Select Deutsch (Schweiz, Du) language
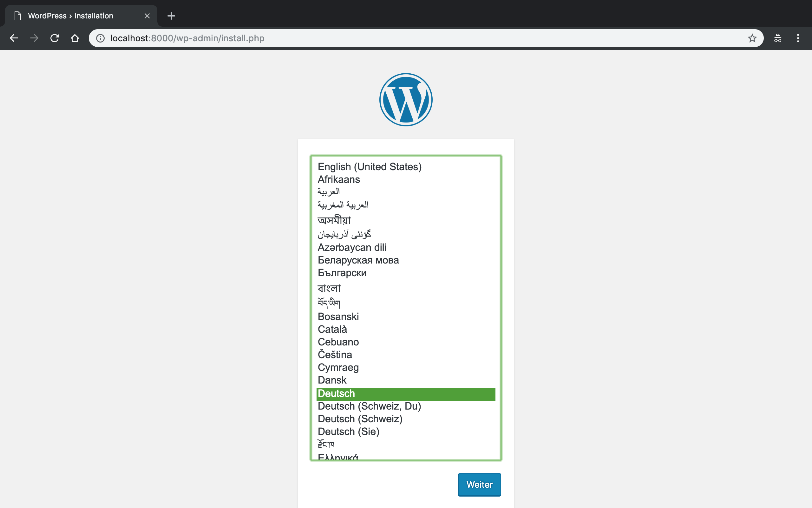The width and height of the screenshot is (812, 508). [x=406, y=406]
